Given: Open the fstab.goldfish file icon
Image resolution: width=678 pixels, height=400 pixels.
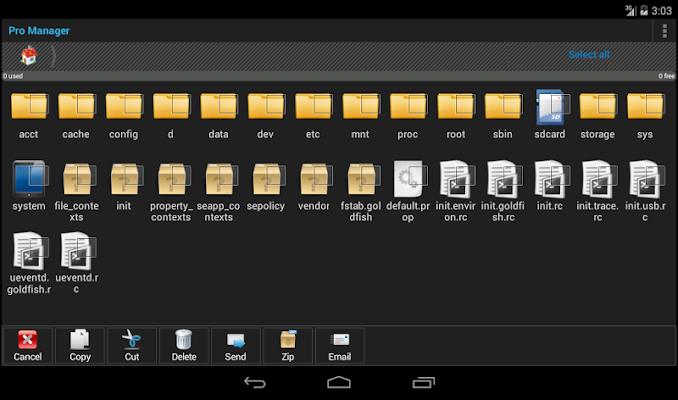Looking at the screenshot, I should pyautogui.click(x=360, y=179).
